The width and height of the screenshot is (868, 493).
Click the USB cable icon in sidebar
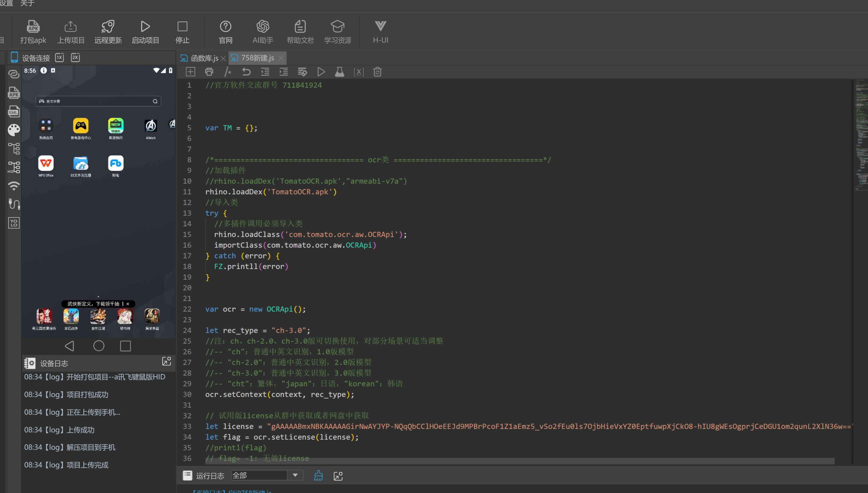pyautogui.click(x=14, y=204)
